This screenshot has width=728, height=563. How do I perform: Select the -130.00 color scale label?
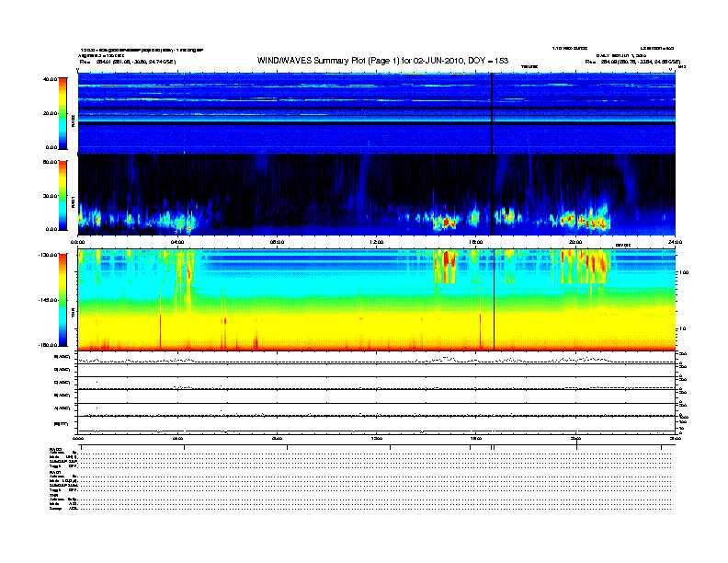[x=48, y=255]
